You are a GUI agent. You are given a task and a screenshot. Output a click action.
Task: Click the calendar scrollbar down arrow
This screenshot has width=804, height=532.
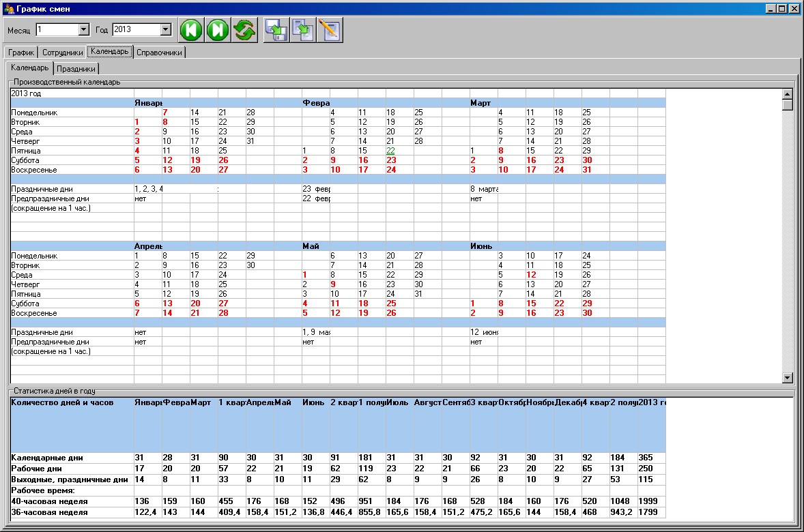tap(788, 378)
